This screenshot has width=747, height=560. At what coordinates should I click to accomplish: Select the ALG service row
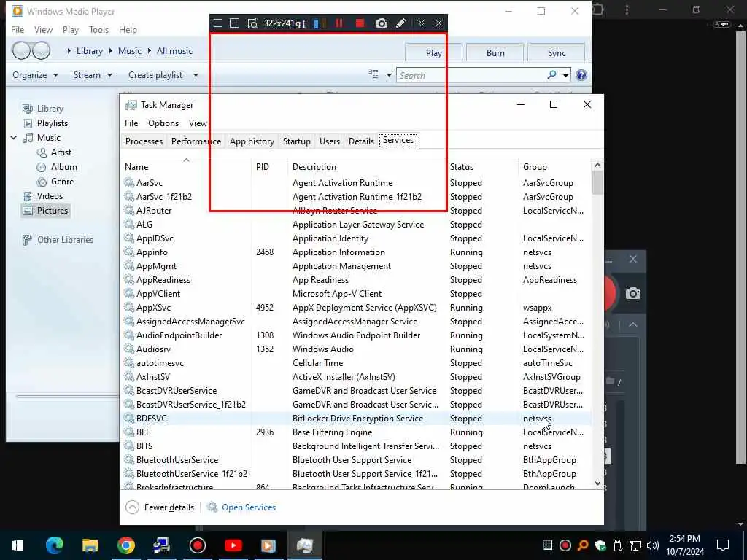click(x=356, y=225)
